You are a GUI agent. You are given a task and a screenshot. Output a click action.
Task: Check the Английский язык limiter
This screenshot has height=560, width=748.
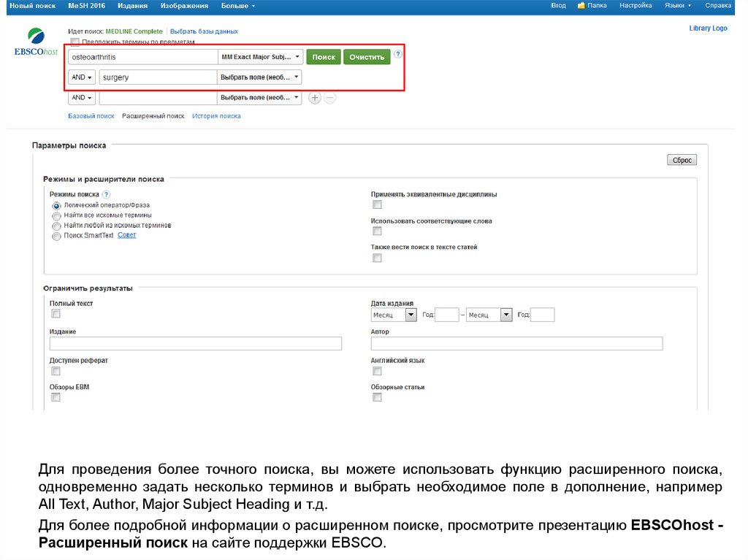377,371
